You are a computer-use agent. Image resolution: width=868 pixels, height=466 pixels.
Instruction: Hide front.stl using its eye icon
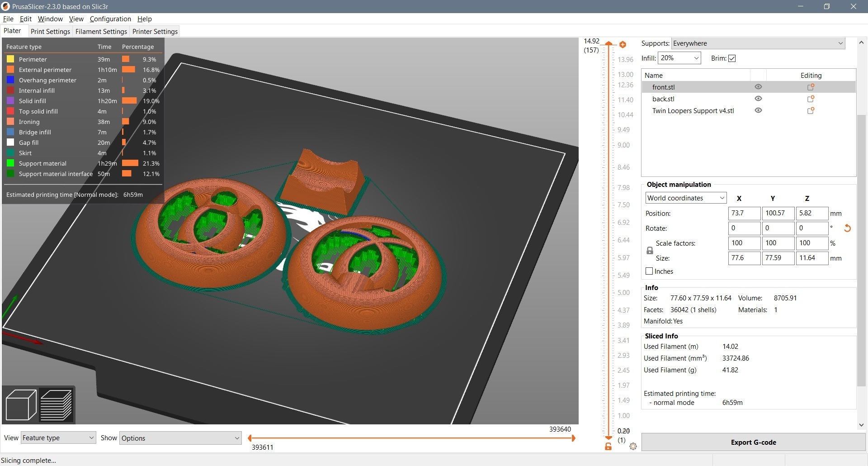pyautogui.click(x=758, y=87)
